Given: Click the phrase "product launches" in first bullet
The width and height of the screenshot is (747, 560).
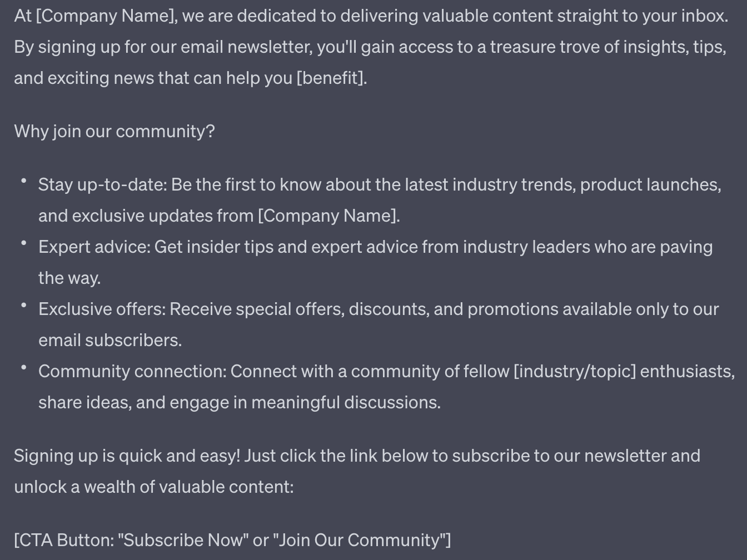Looking at the screenshot, I should (x=650, y=184).
